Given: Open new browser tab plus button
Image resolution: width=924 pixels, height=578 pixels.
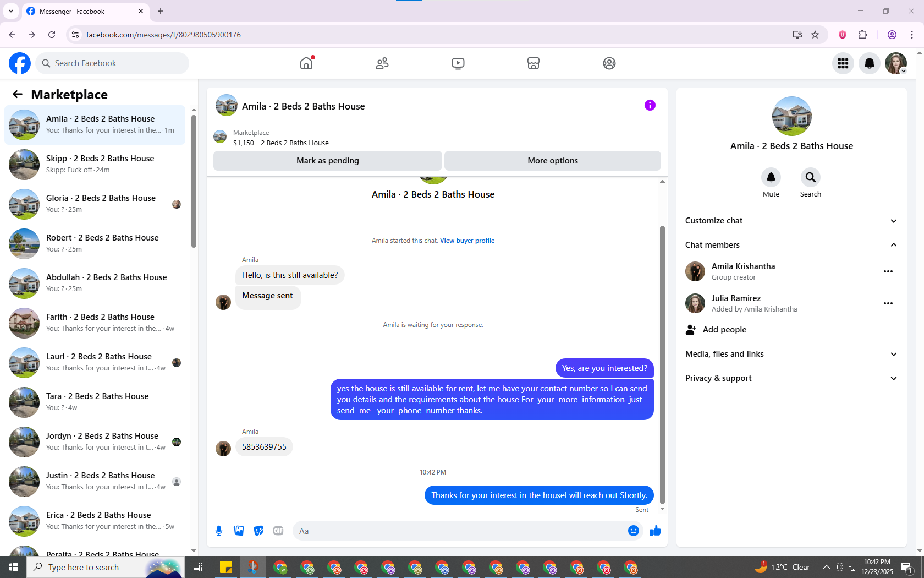Looking at the screenshot, I should [161, 11].
